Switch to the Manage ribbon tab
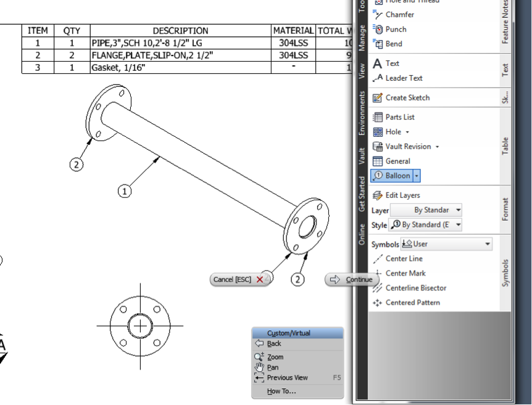532x405 pixels. (x=362, y=38)
